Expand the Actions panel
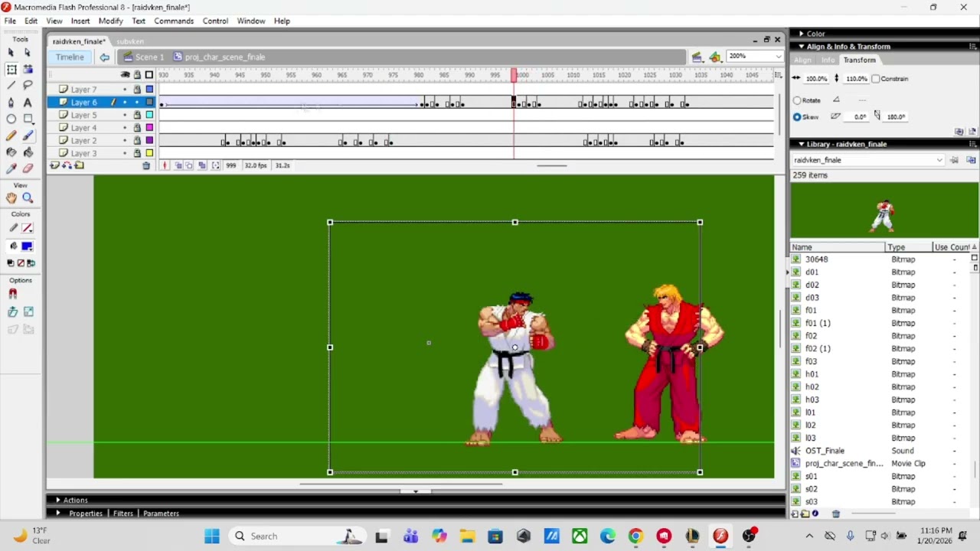980x551 pixels. point(58,500)
